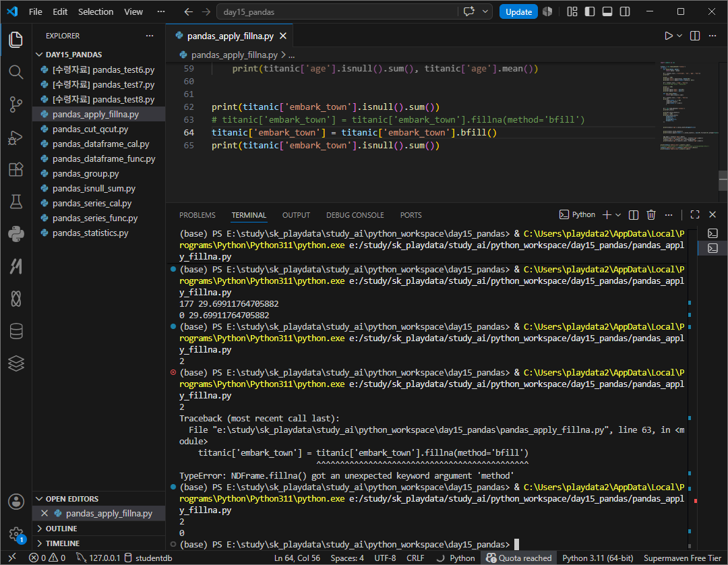This screenshot has width=728, height=565.
Task: Open the Explorer view in activity bar
Action: (16, 40)
